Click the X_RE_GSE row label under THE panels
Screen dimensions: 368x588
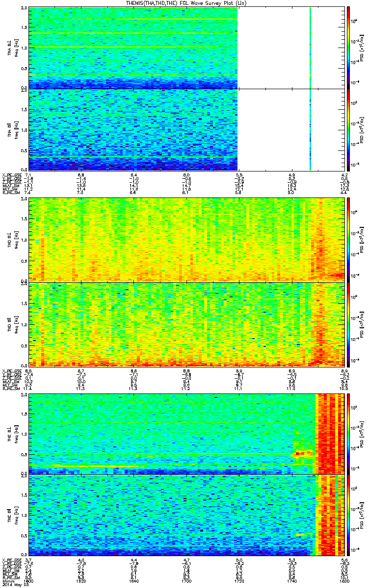pos(12,560)
